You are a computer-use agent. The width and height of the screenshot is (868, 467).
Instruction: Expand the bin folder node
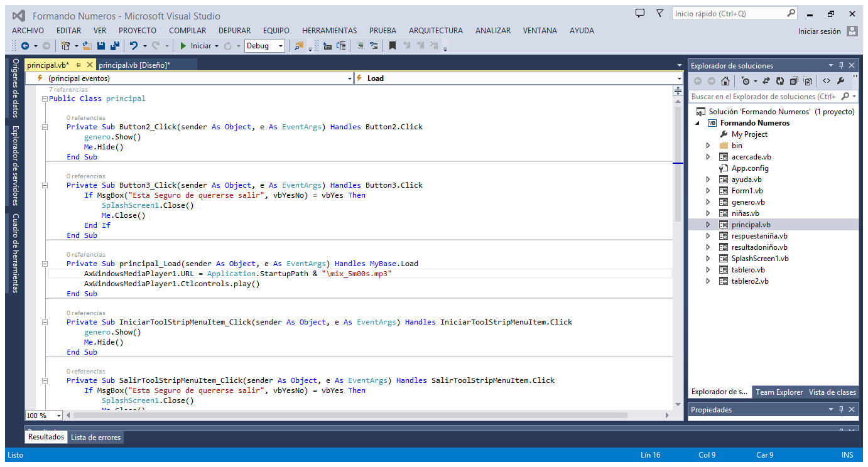708,146
